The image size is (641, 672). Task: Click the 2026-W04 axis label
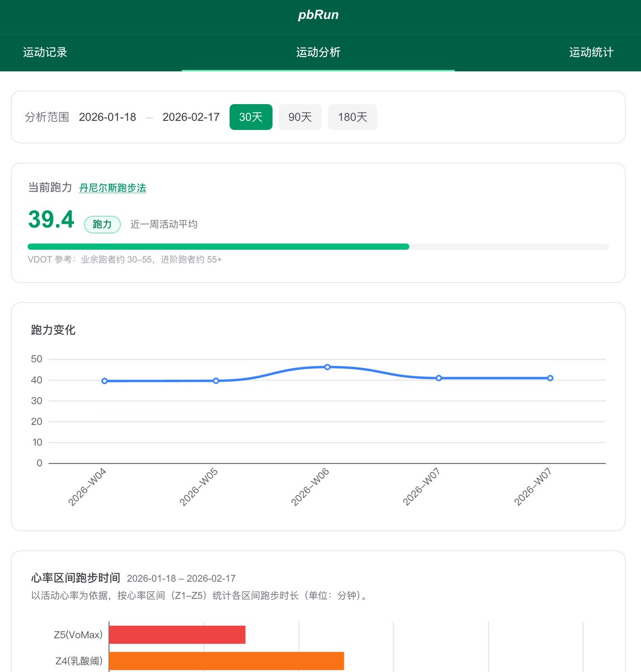click(87, 487)
